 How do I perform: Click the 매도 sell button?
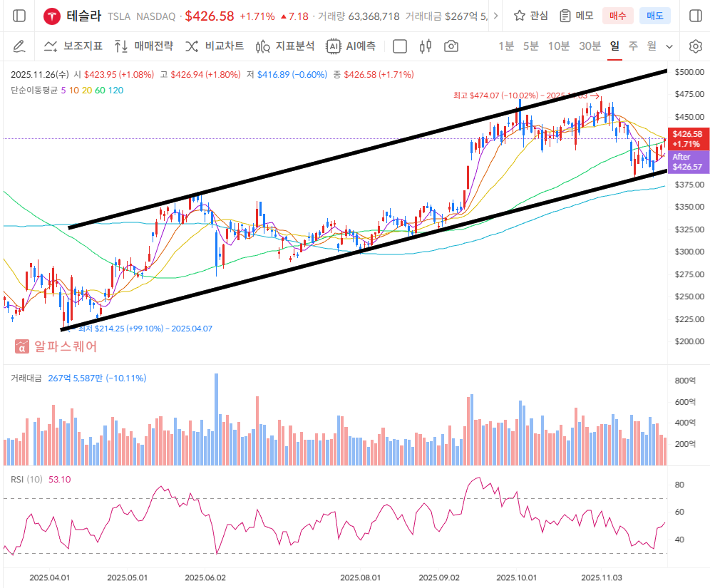[x=654, y=16]
